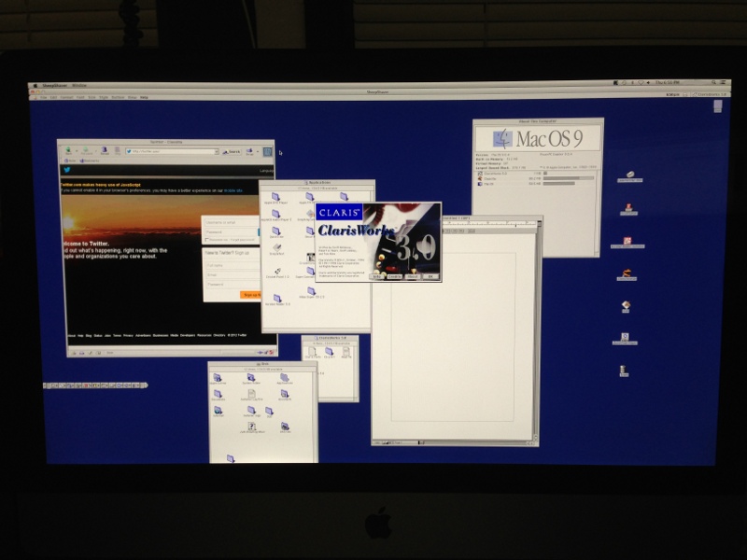
Task: Click the Forgot password link
Action: tap(243, 240)
